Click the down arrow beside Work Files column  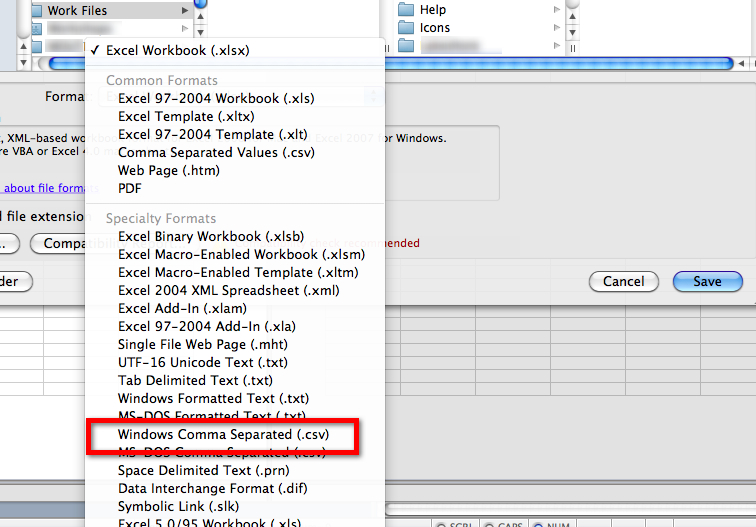pyautogui.click(x=201, y=32)
